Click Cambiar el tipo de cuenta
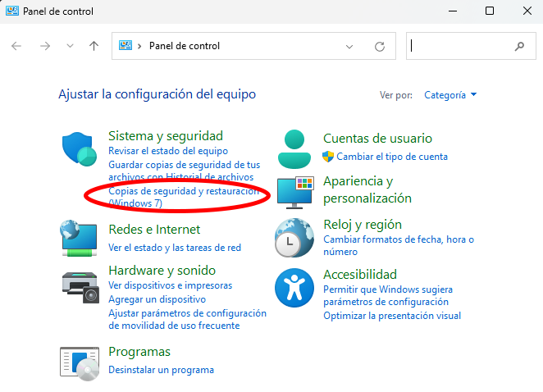The width and height of the screenshot is (543, 392). pos(392,157)
